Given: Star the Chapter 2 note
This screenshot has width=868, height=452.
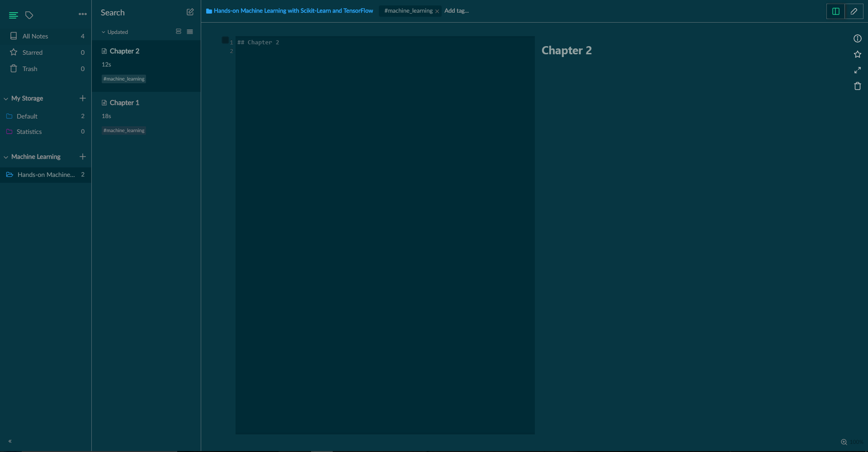Looking at the screenshot, I should point(857,54).
